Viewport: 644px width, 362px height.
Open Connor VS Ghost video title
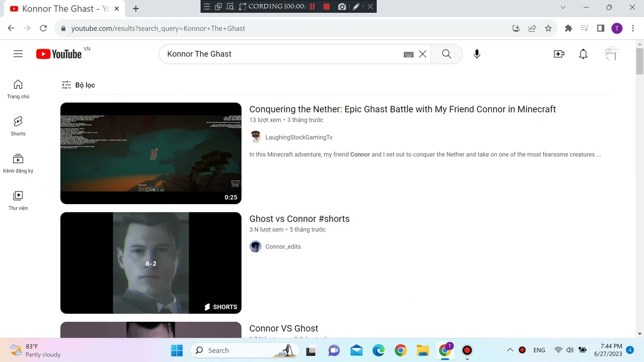[284, 328]
